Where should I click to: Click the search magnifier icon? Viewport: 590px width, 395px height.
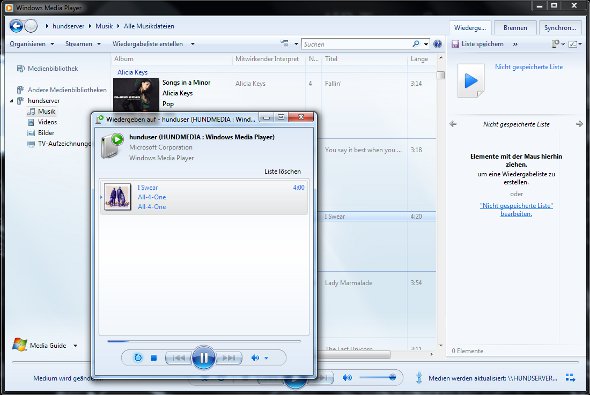click(416, 44)
